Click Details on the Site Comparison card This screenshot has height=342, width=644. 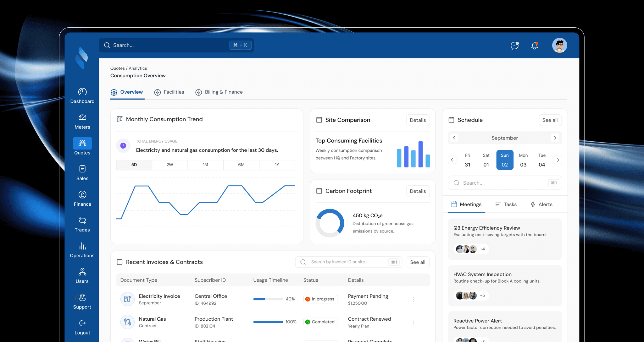(418, 120)
